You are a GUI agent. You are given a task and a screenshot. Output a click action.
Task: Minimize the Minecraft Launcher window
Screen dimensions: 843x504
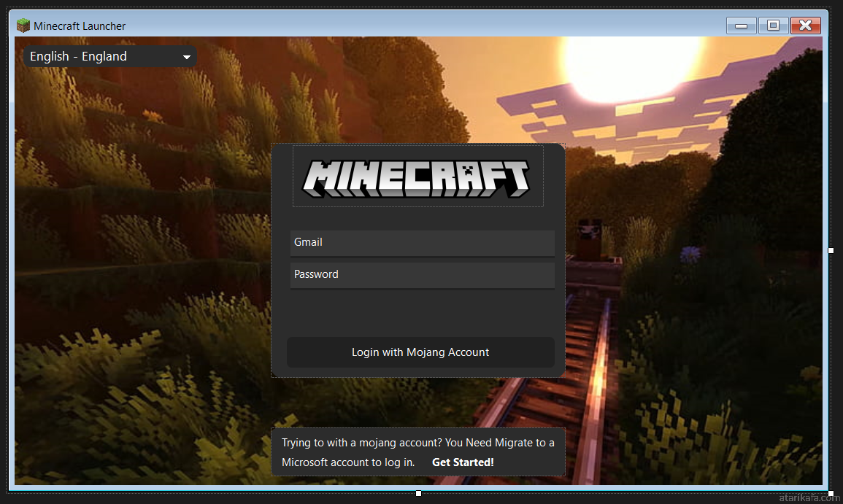(741, 26)
